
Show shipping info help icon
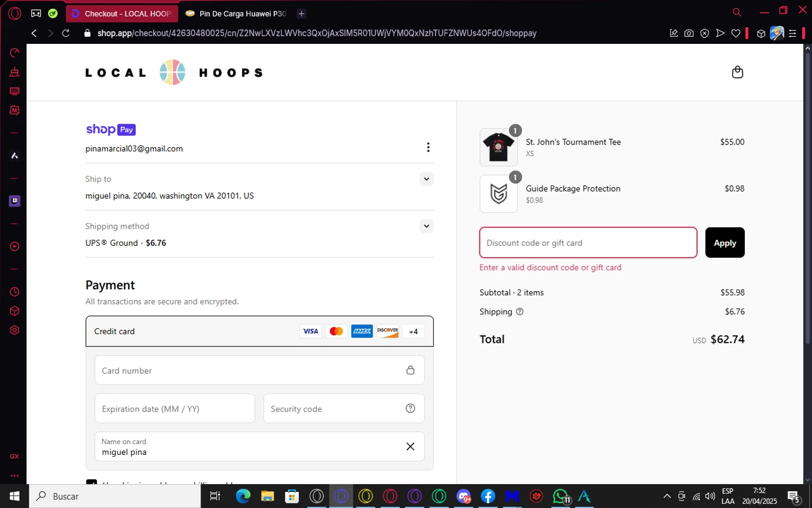(520, 311)
